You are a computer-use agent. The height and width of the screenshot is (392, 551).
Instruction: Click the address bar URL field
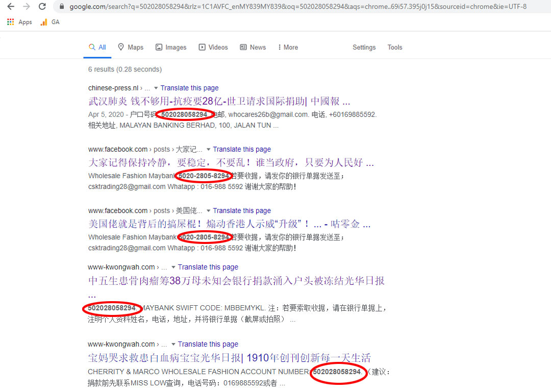pos(298,6)
